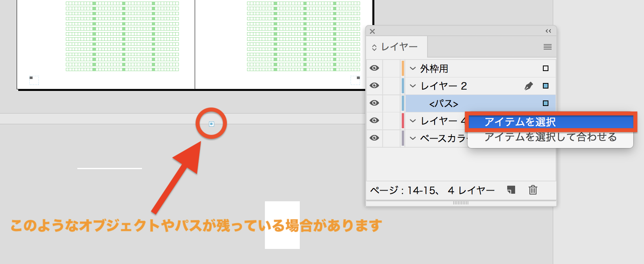Hide レイヤー 2 using the eye icon
The image size is (644, 264).
click(x=374, y=86)
